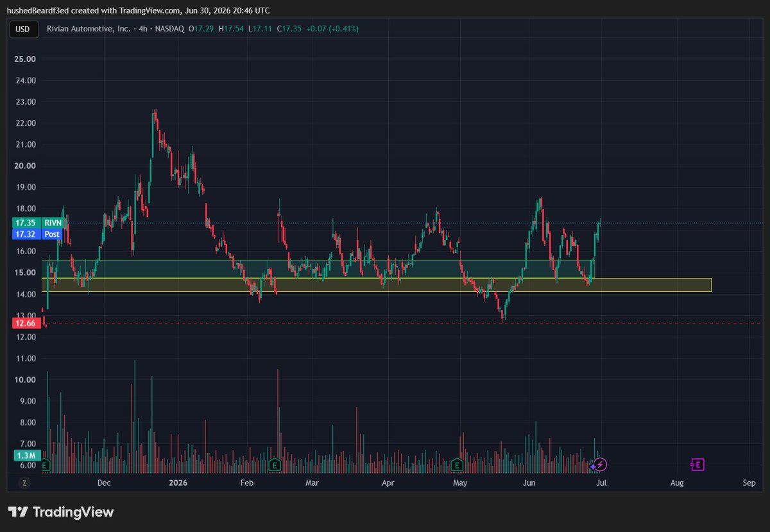This screenshot has height=532, width=770.
Task: Click the Feb label on time axis
Action: click(x=246, y=483)
